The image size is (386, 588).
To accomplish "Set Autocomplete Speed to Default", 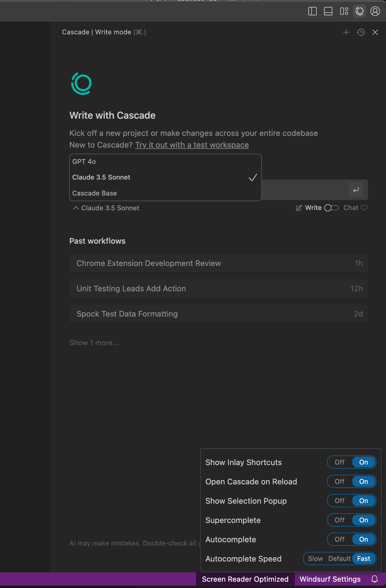I will [339, 558].
